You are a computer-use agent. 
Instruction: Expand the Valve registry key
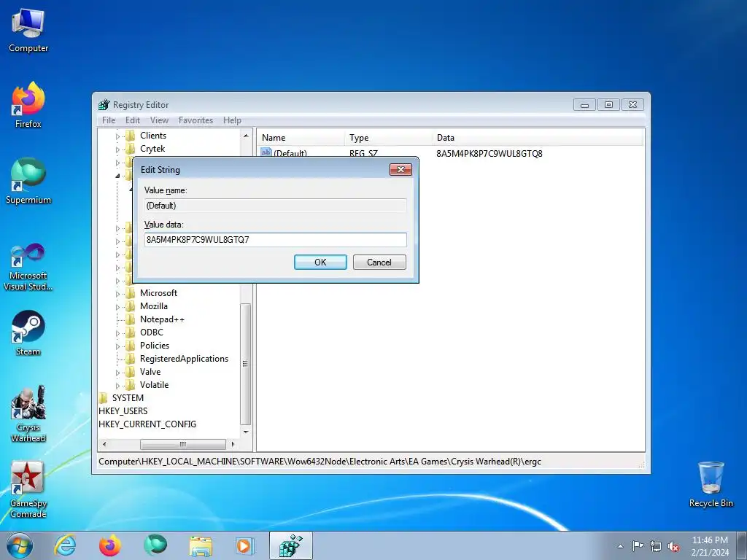point(117,373)
